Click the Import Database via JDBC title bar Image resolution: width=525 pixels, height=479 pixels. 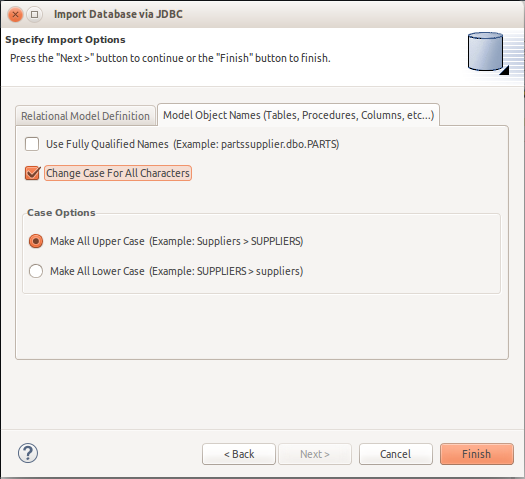point(118,14)
